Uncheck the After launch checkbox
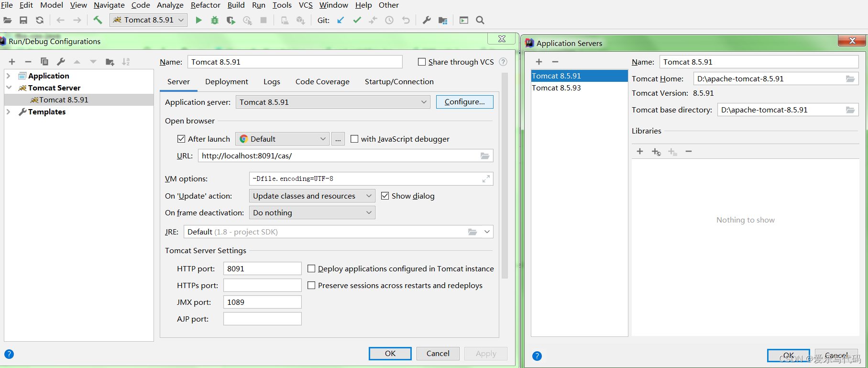Screen dimensions: 868x368 pos(181,139)
